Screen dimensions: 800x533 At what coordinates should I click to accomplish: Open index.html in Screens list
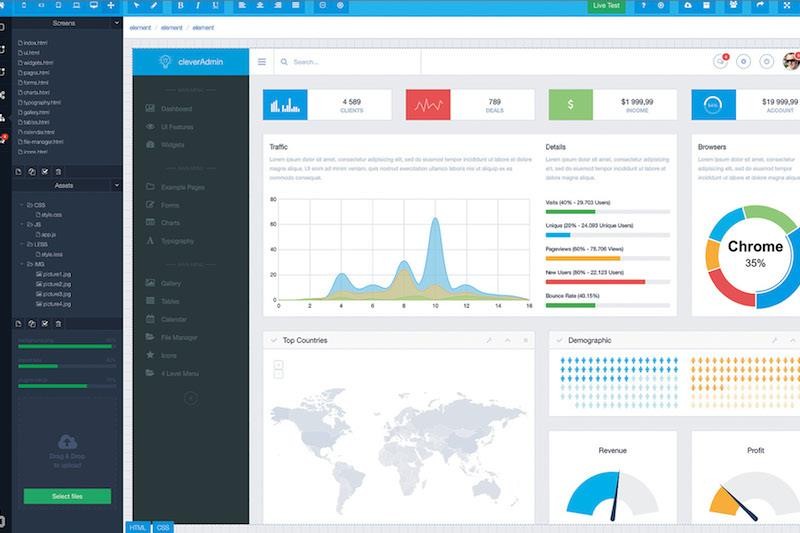coord(33,43)
